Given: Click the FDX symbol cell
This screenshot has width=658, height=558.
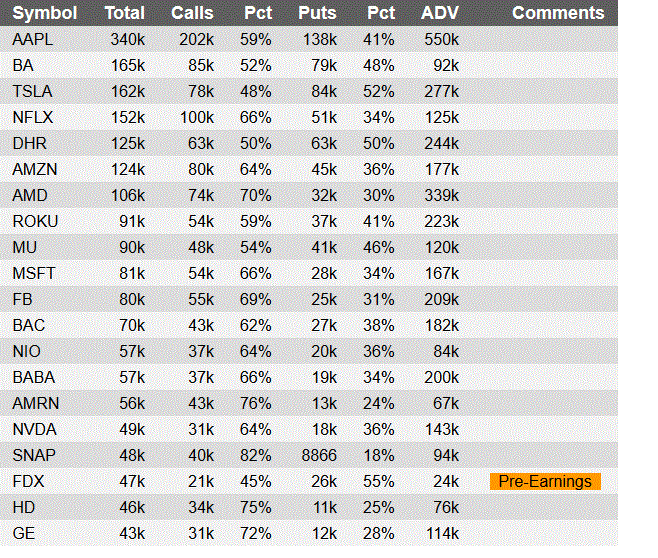Looking at the screenshot, I should (x=28, y=481).
